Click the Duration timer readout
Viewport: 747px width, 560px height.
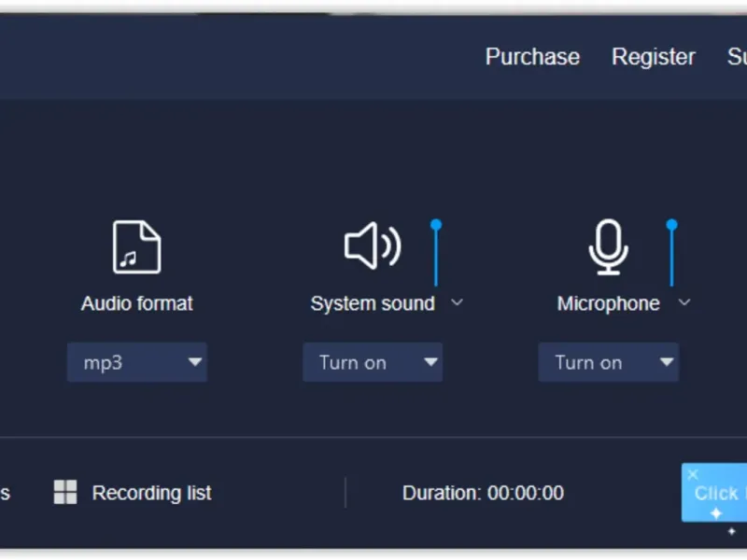[483, 493]
